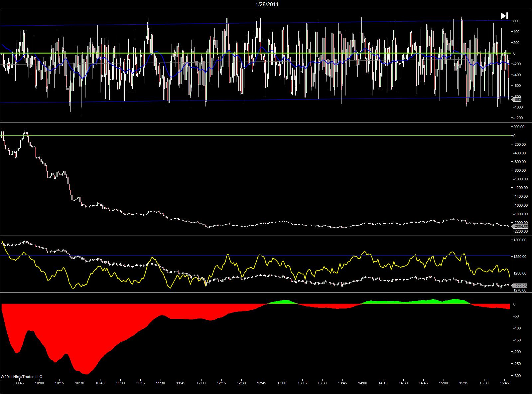Select the -863 current value marker
Screen dimensions: 532x394
[x=517, y=99]
